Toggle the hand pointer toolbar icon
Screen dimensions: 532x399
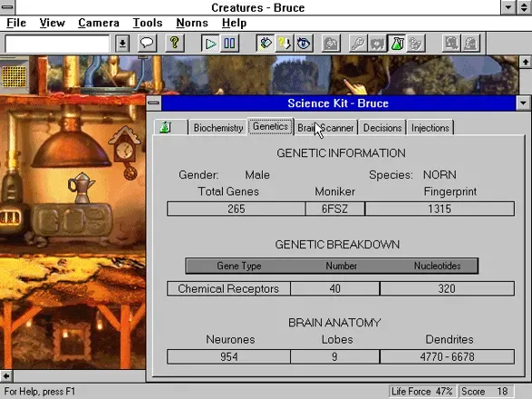point(265,44)
